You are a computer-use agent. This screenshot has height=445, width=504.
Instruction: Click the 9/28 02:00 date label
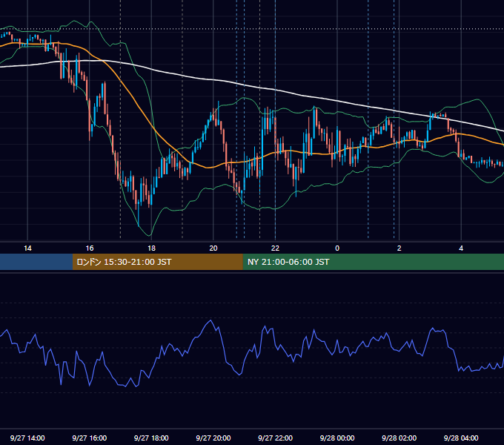coord(399,438)
